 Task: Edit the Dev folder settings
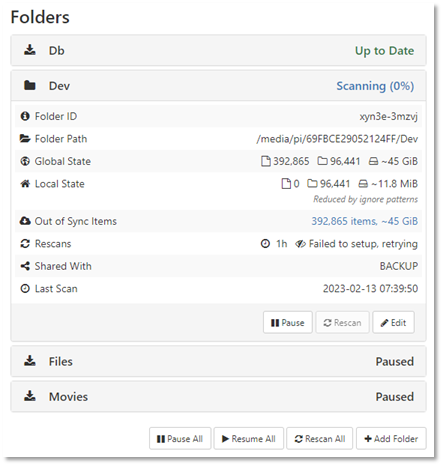393,322
